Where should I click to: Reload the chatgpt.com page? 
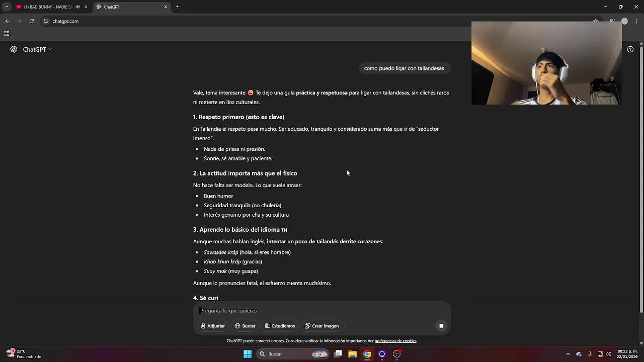pos(31,21)
